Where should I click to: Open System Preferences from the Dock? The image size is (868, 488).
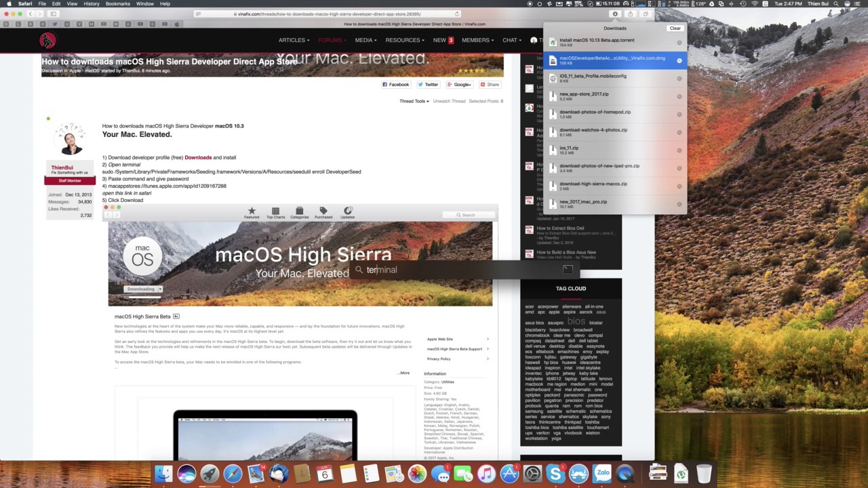[x=532, y=473]
